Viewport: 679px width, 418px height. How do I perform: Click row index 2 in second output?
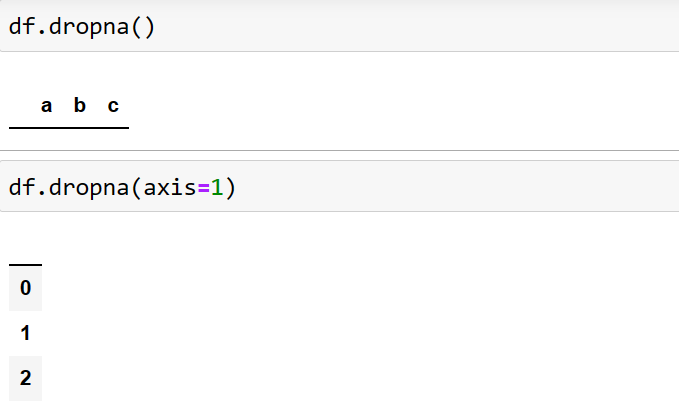point(26,378)
